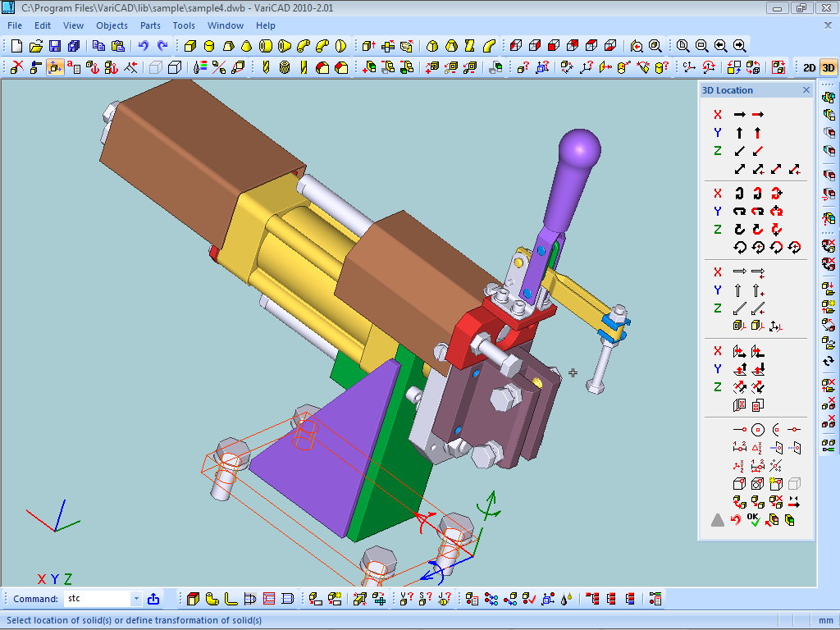Click the Open file folder icon
The image size is (840, 630).
(x=36, y=46)
